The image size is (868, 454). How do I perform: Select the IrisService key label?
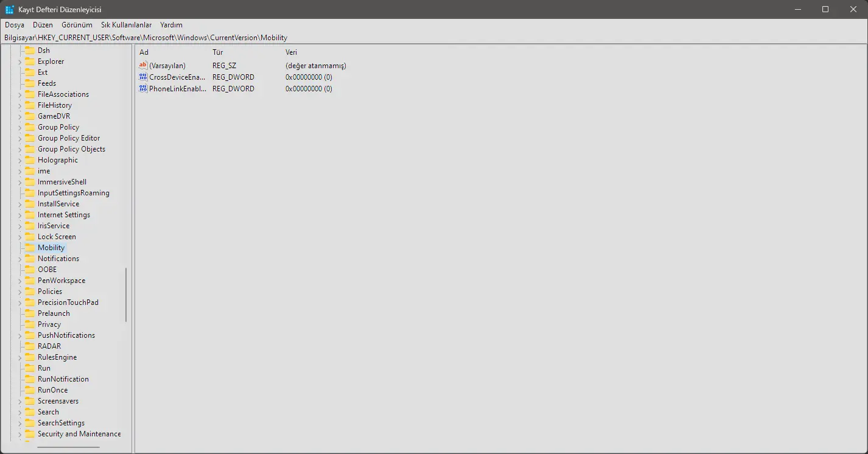tap(54, 226)
